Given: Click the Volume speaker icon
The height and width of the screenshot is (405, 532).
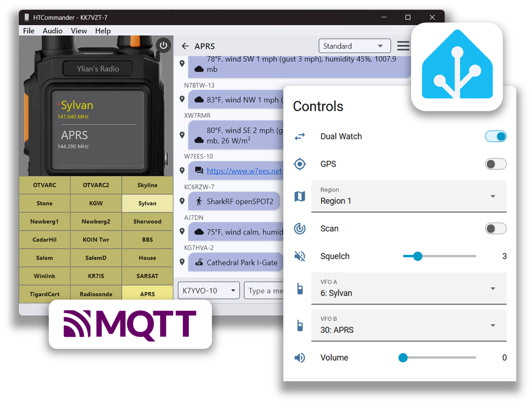Looking at the screenshot, I should click(x=300, y=357).
